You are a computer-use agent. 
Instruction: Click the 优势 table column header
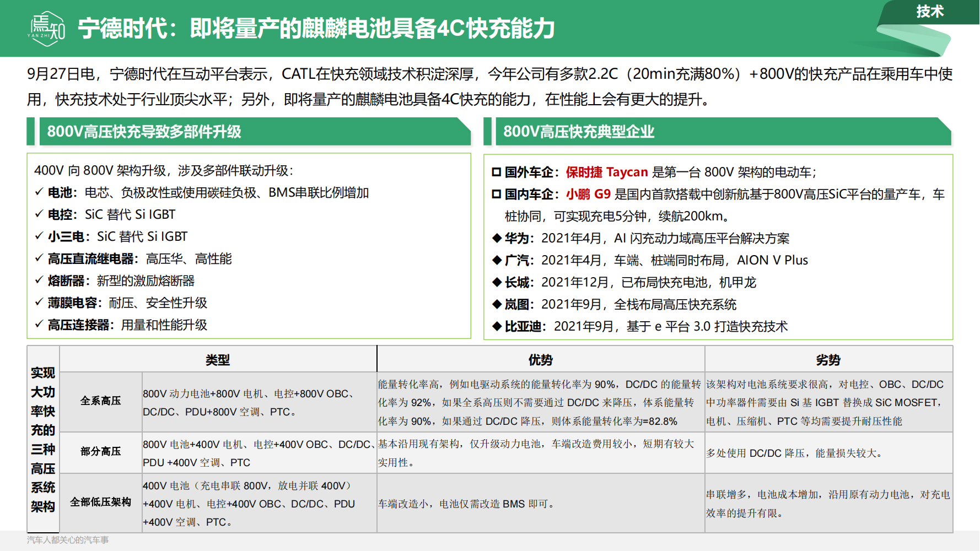click(541, 360)
